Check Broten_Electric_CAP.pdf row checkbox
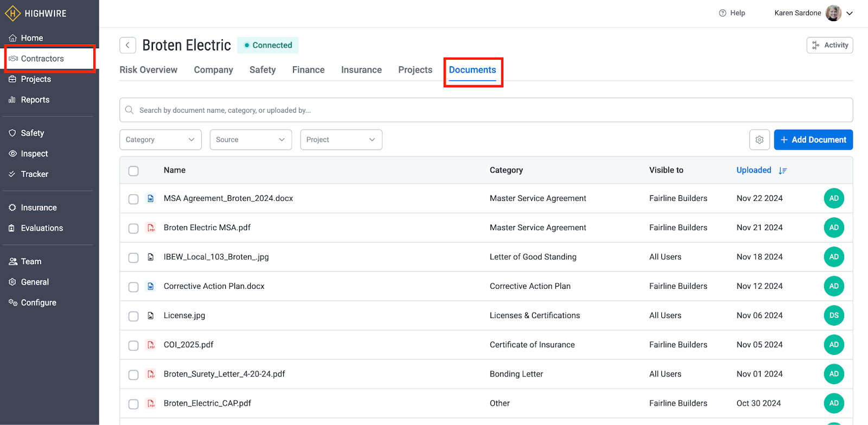Image resolution: width=868 pixels, height=425 pixels. [133, 404]
